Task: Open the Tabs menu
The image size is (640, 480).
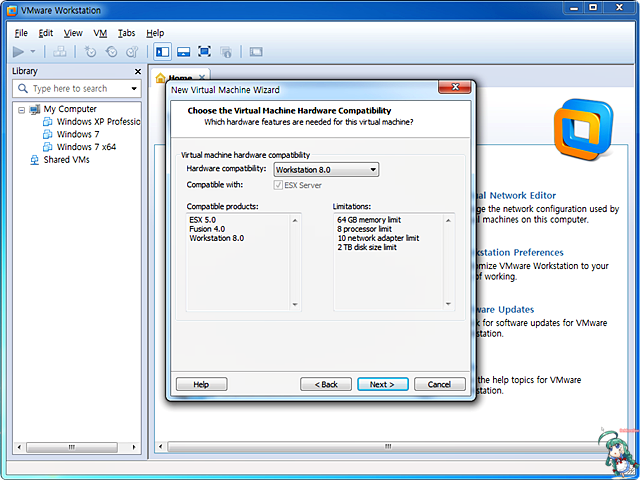Action: [127, 33]
